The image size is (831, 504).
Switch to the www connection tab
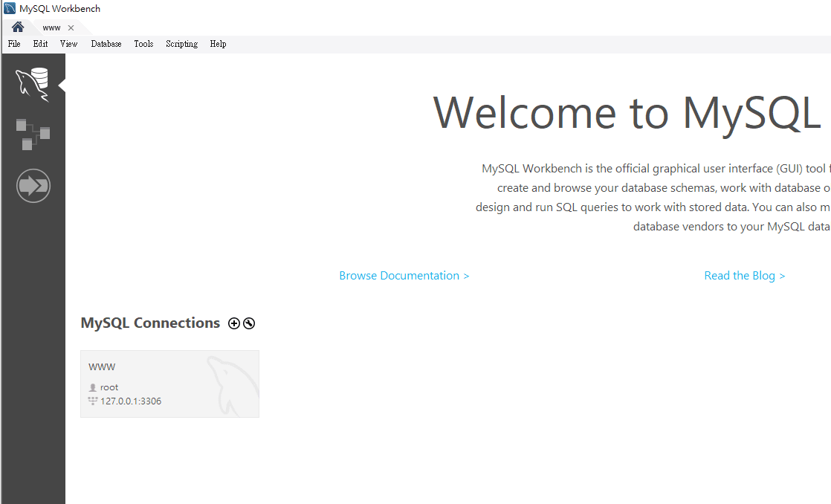point(51,28)
